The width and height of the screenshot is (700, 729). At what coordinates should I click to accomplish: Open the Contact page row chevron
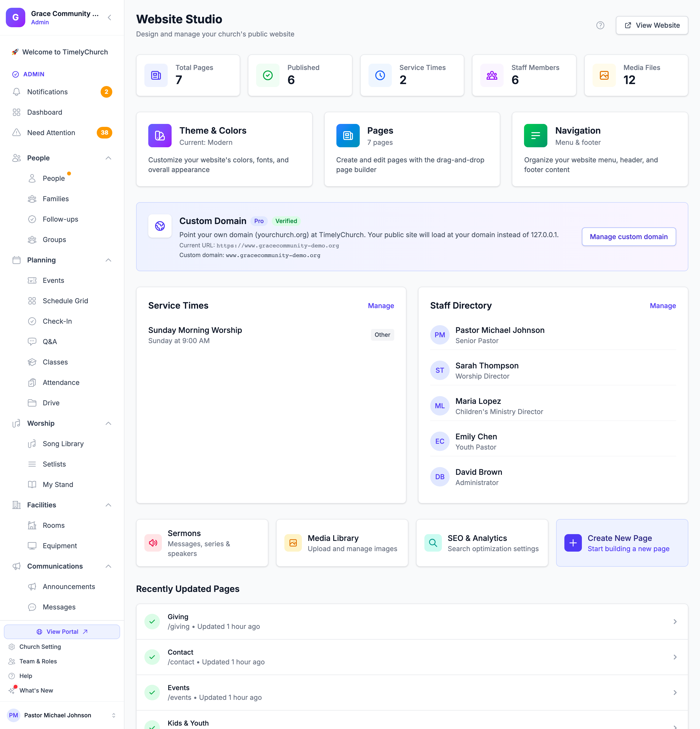[675, 657]
